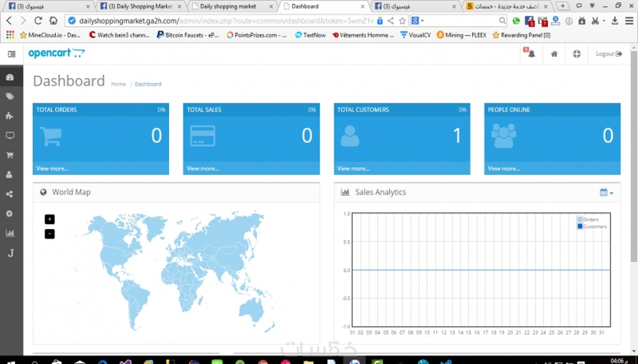Open the Bitcoin Faucets bookmark

click(x=188, y=35)
